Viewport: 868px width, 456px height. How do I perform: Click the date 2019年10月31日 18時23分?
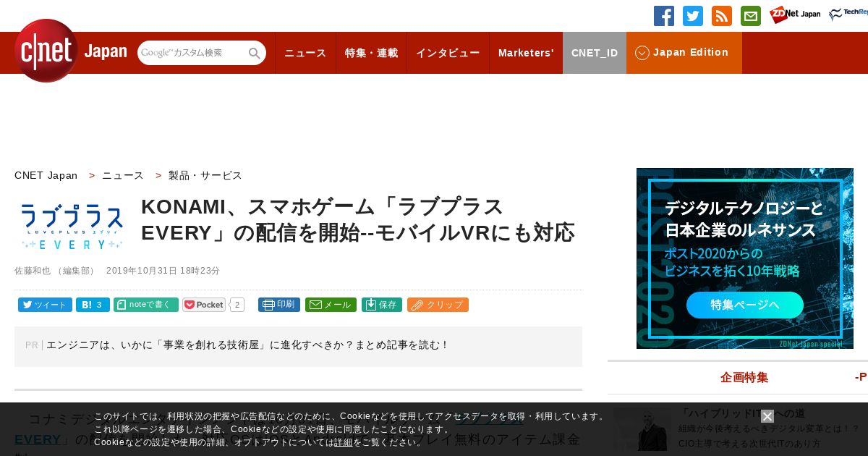click(x=163, y=271)
